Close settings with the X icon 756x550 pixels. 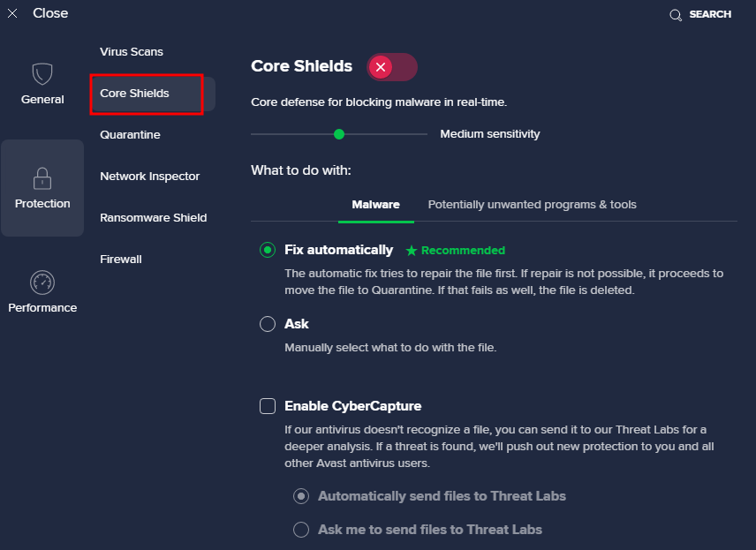click(x=11, y=12)
